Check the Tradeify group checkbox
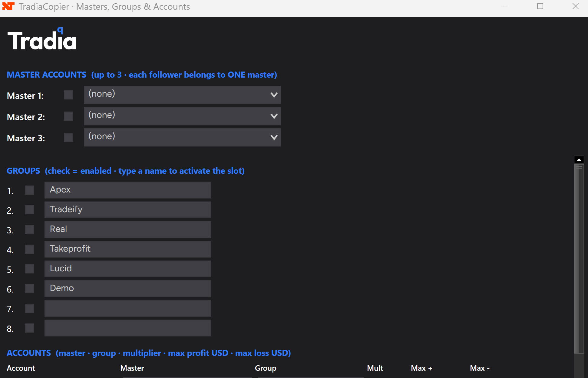Image resolution: width=588 pixels, height=378 pixels. coord(29,210)
